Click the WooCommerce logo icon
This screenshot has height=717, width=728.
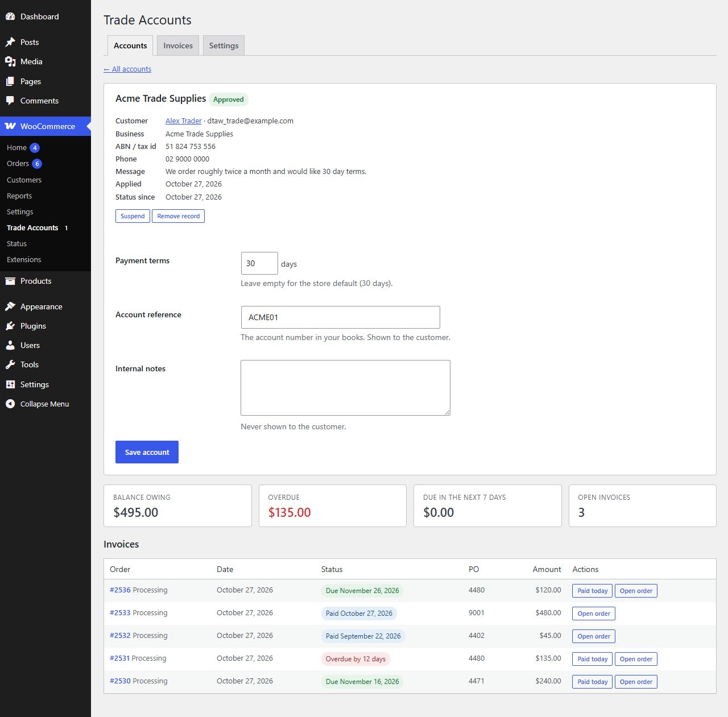tap(10, 126)
